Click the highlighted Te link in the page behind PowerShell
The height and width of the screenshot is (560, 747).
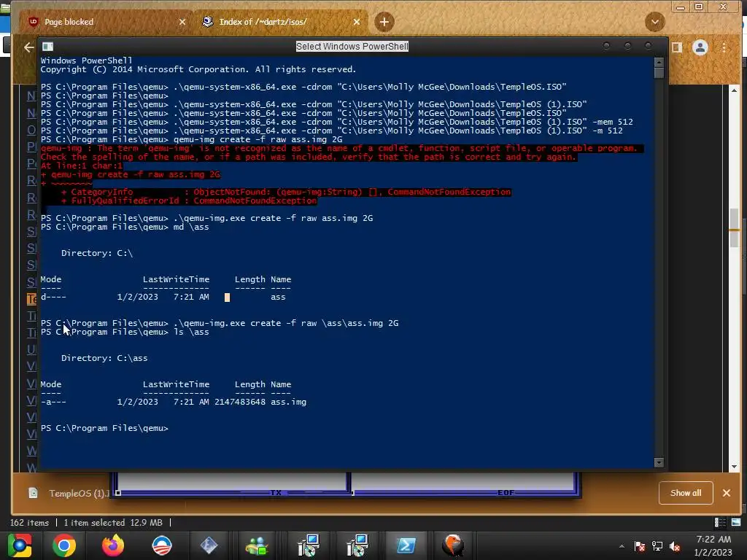[31, 299]
